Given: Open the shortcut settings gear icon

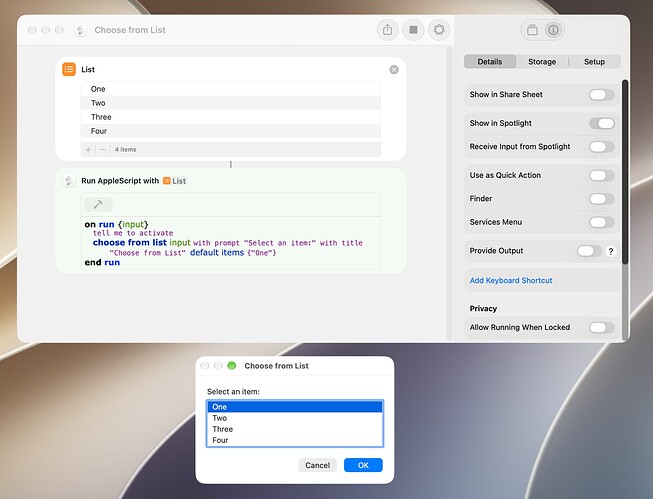Looking at the screenshot, I should pyautogui.click(x=439, y=30).
